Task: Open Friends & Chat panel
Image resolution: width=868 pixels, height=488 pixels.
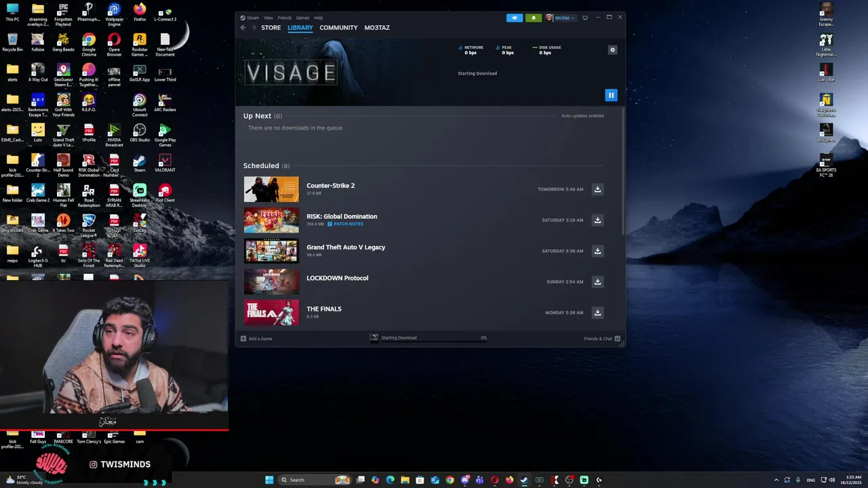Action: pos(601,338)
